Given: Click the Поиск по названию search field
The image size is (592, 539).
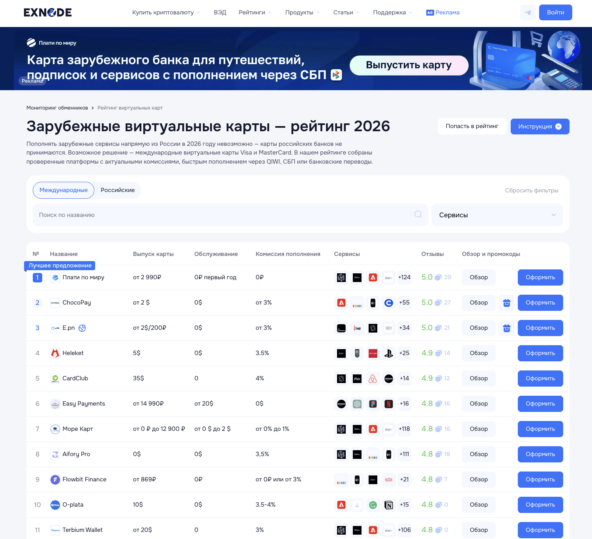Looking at the screenshot, I should point(230,215).
